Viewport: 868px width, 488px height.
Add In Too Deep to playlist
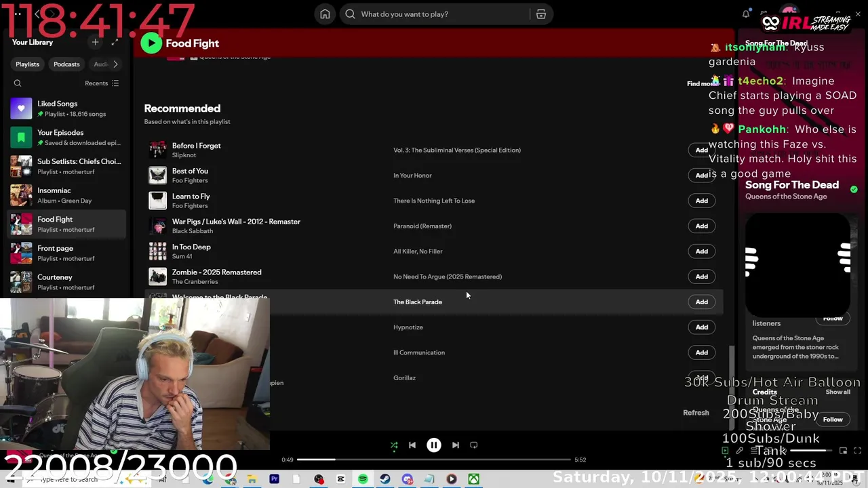pyautogui.click(x=701, y=251)
